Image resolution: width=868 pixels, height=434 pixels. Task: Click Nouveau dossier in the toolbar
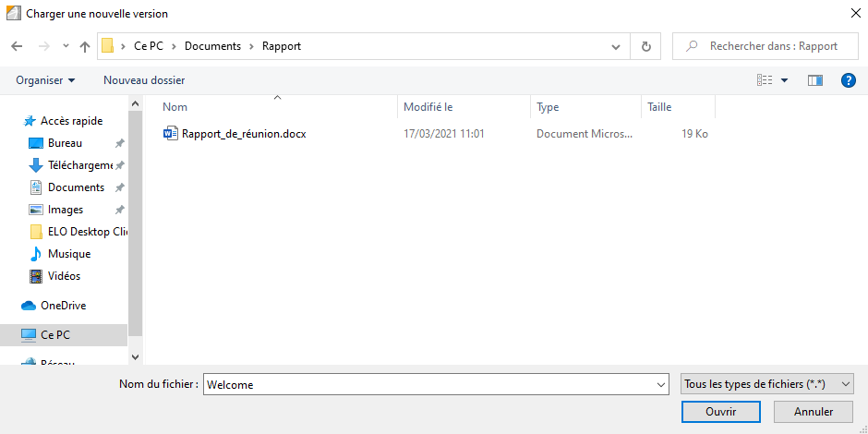pos(144,80)
